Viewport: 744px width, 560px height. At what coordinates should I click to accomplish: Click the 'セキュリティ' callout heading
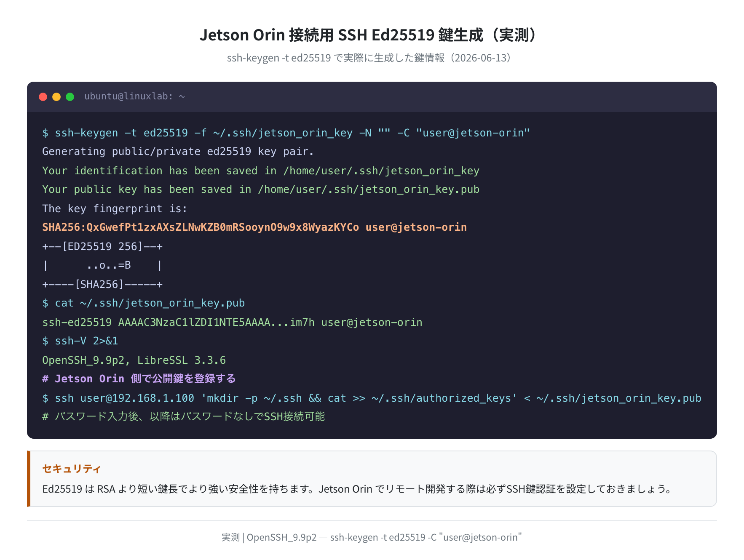point(72,469)
